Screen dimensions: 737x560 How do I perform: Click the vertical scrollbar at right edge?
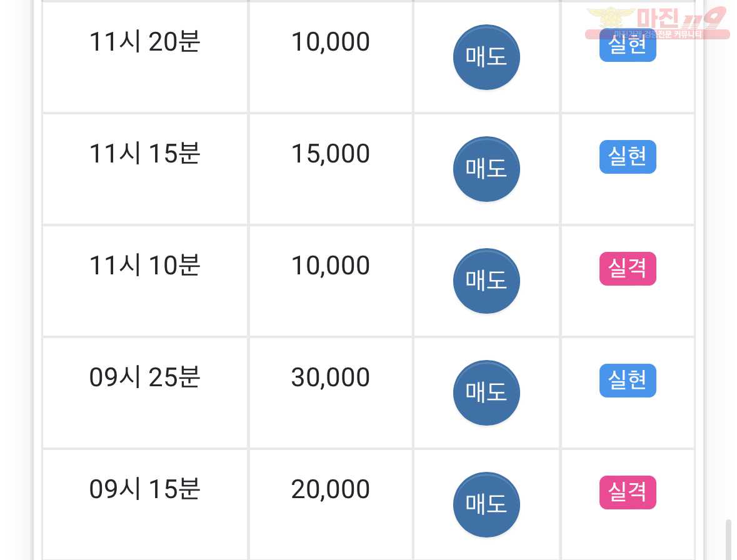point(728,539)
